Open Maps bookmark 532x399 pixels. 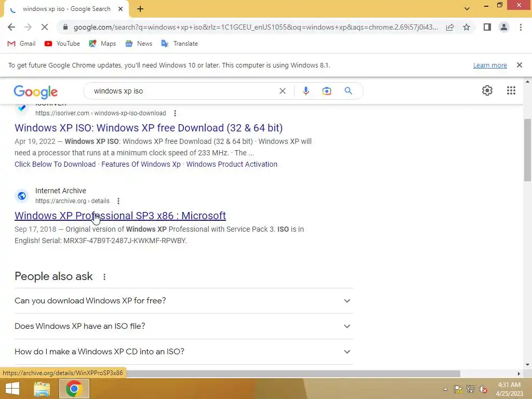click(102, 44)
